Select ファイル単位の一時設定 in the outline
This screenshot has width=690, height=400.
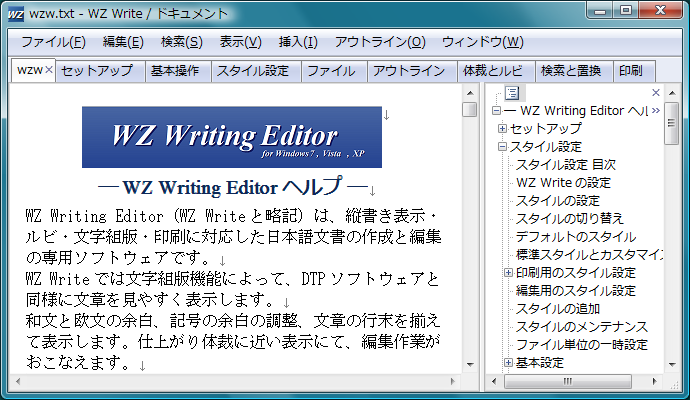[582, 345]
